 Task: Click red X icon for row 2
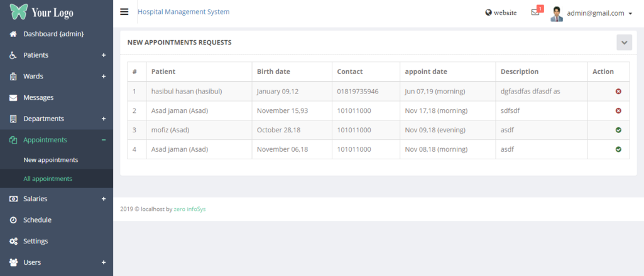coord(618,111)
